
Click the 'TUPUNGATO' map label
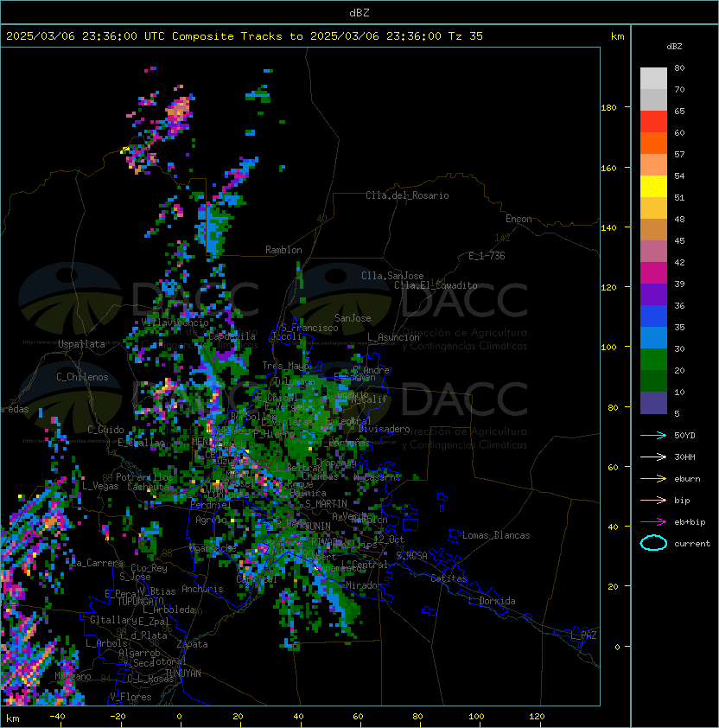[140, 601]
